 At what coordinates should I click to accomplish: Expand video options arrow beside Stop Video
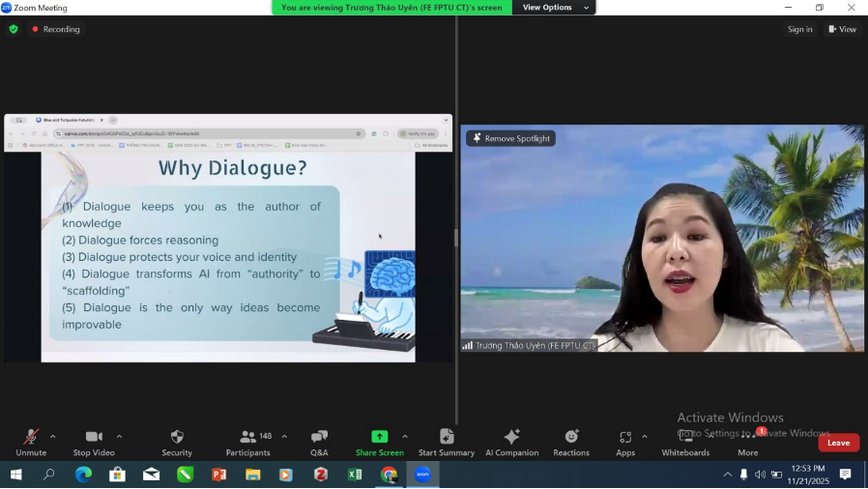[x=119, y=436]
